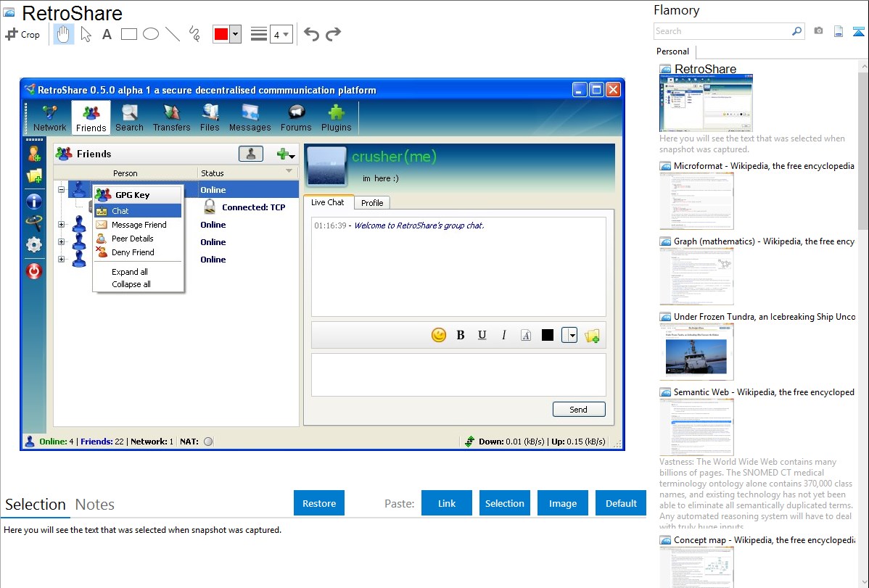Screen dimensions: 869x588
Task: Choose Message Friend from context menu
Action: [x=139, y=225]
